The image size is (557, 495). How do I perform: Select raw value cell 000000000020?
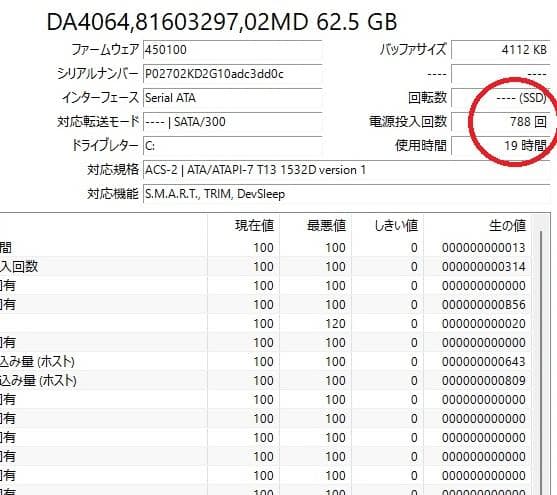[x=483, y=324]
